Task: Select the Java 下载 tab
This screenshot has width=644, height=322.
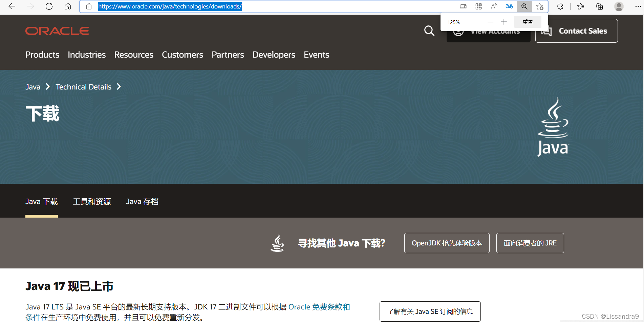Action: [x=42, y=202]
